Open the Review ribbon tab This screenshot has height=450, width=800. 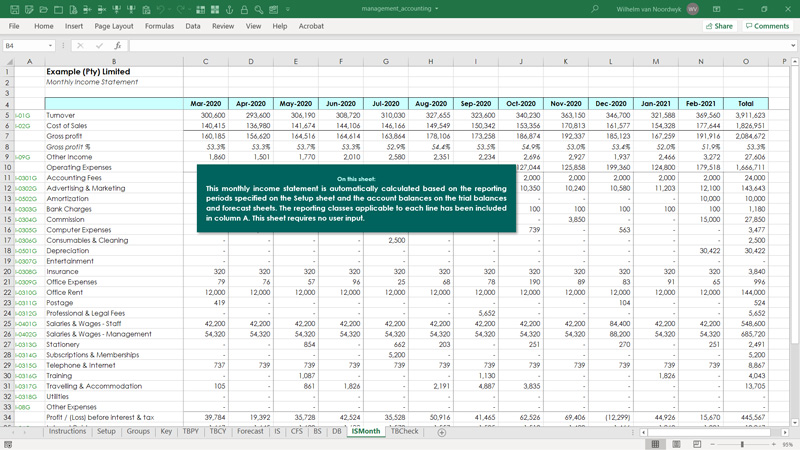tap(223, 26)
